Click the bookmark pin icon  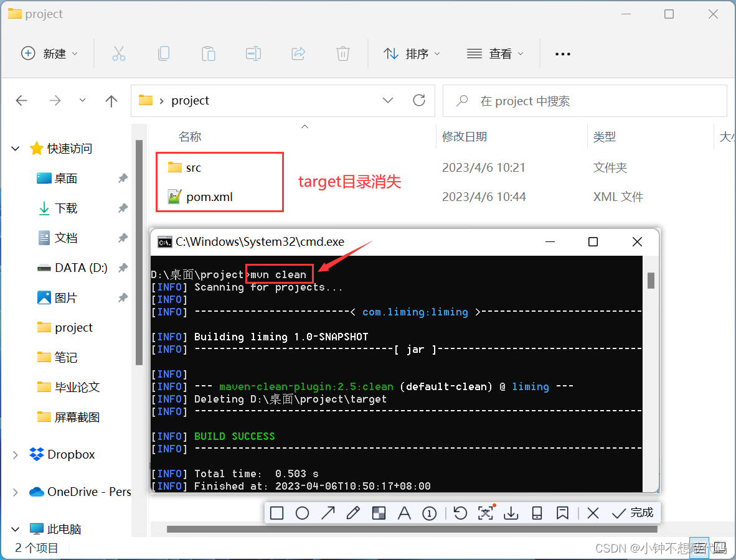coord(562,513)
